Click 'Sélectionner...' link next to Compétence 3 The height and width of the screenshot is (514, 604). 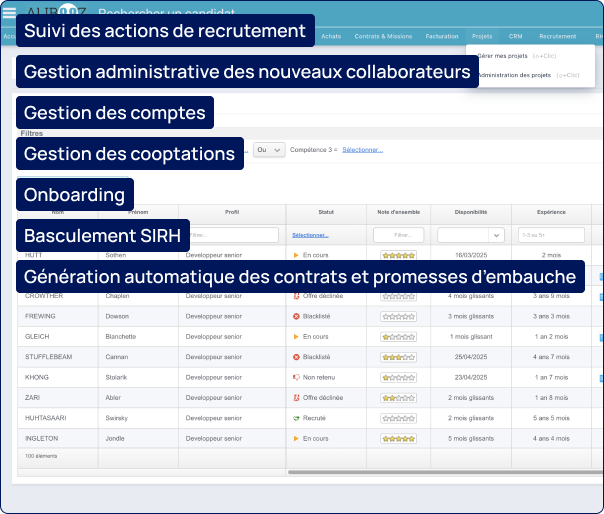[362, 149]
